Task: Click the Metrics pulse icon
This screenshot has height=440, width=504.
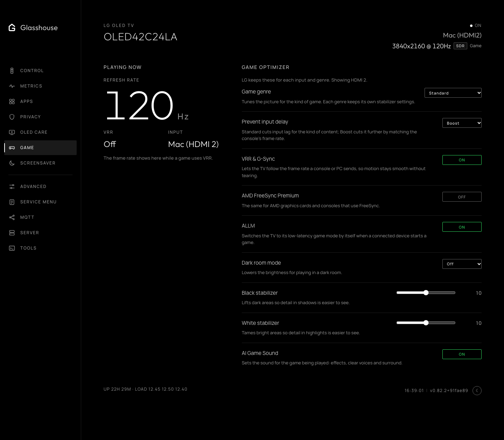Action: [12, 86]
